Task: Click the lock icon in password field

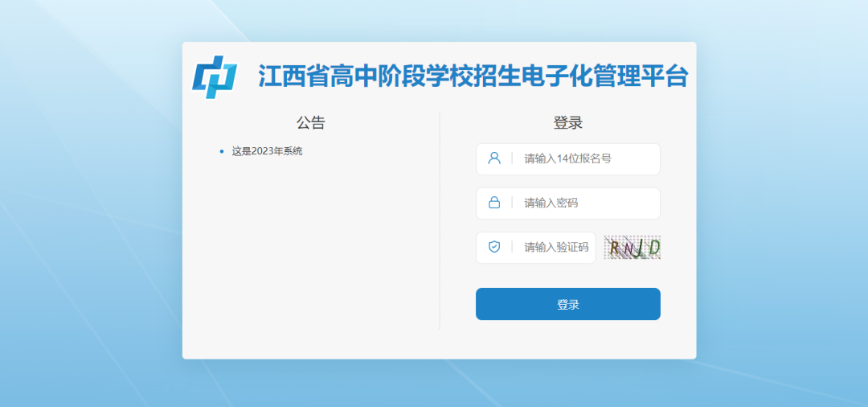Action: pyautogui.click(x=494, y=203)
